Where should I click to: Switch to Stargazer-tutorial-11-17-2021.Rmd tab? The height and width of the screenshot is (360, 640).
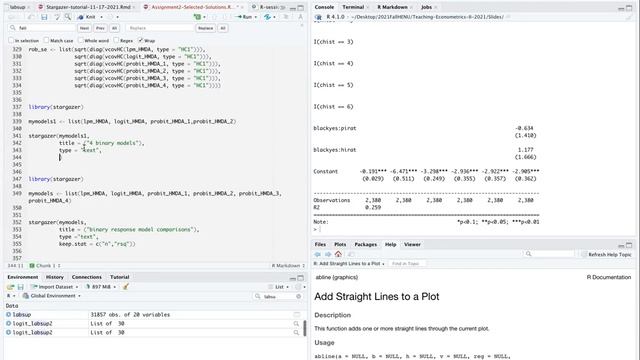coord(87,7)
